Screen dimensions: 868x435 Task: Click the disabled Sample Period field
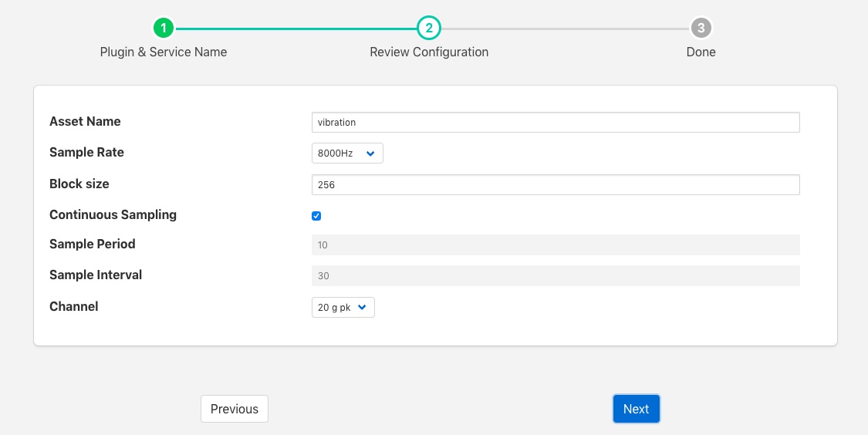(556, 244)
